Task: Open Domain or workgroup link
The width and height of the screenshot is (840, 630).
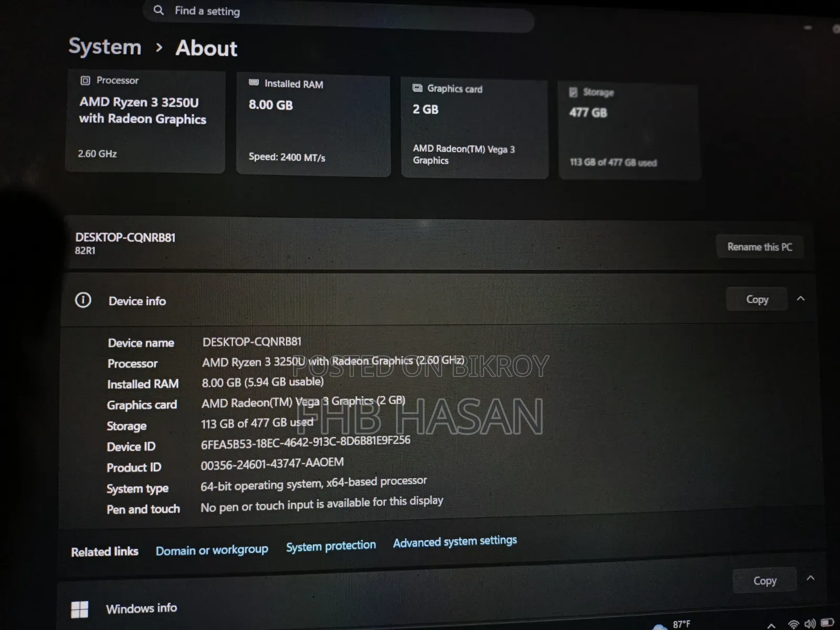Action: pos(212,550)
